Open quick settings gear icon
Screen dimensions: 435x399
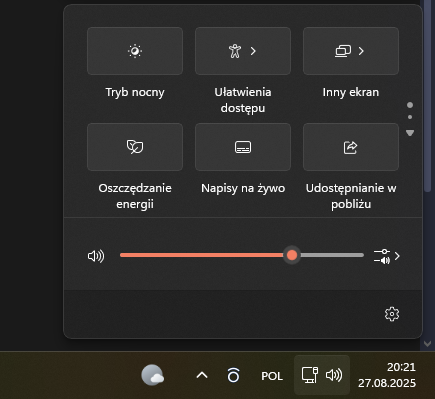pyautogui.click(x=392, y=314)
